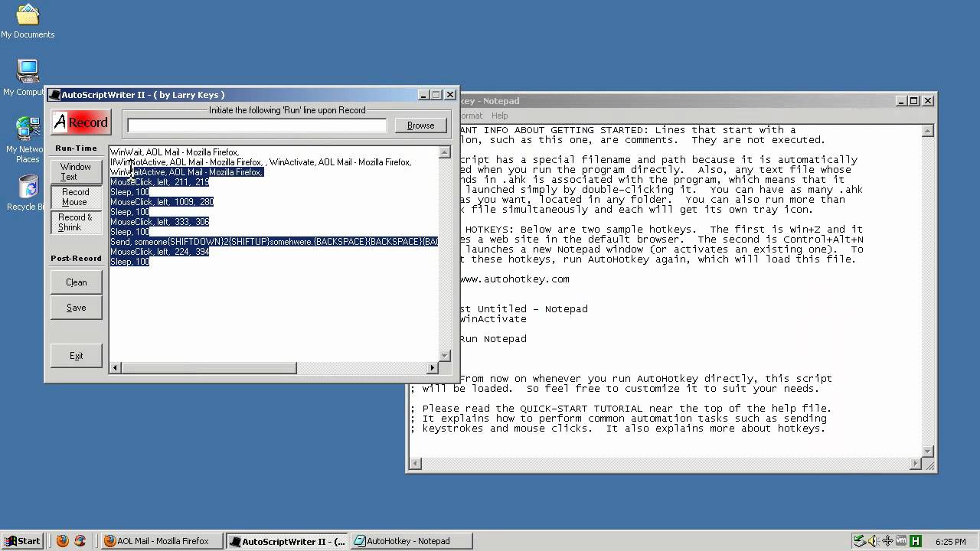Click line 'MouseClick, left, 224, 394'

[x=159, y=252]
